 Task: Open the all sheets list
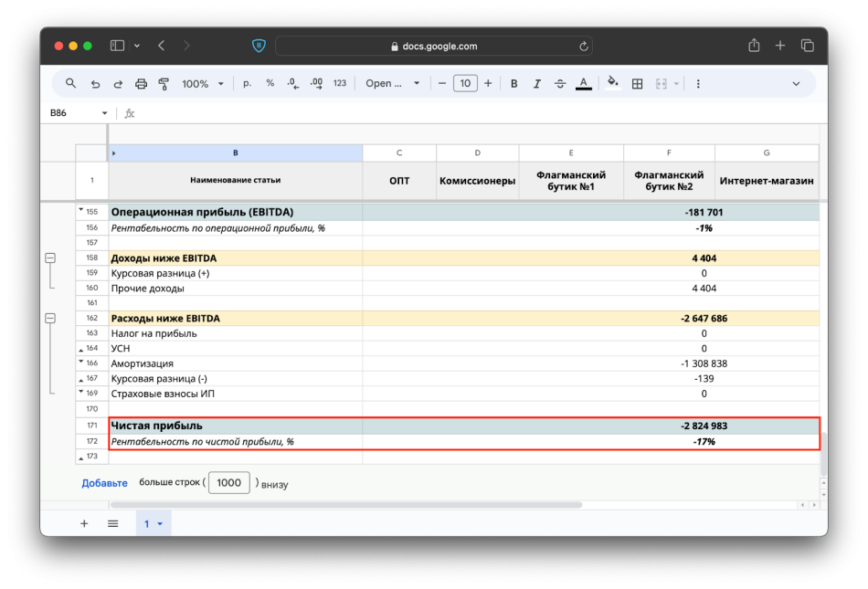point(113,523)
